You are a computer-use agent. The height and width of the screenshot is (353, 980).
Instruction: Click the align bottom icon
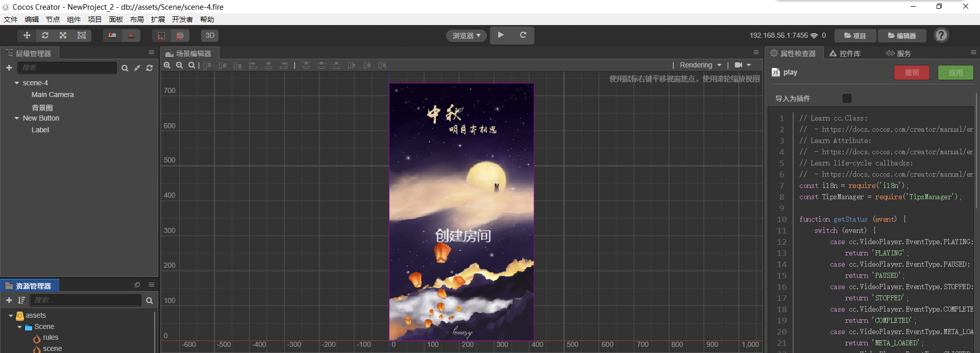[238, 65]
